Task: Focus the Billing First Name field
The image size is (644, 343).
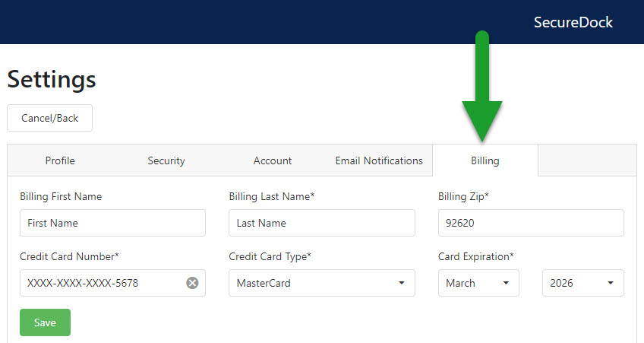Action: 112,223
